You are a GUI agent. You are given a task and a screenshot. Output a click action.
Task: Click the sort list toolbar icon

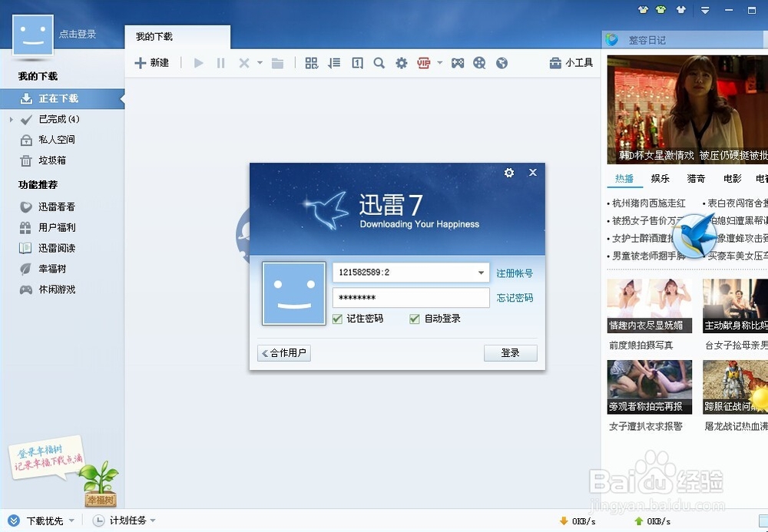(x=334, y=63)
